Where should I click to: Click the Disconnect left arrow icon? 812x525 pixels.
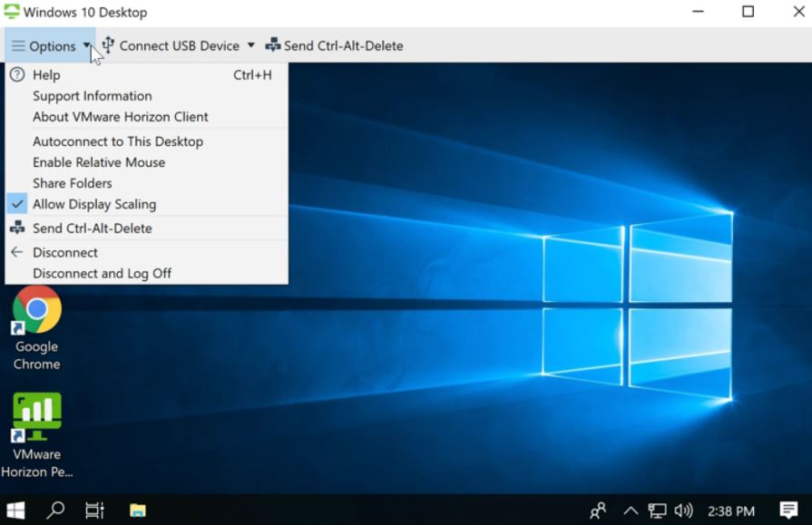[x=17, y=252]
